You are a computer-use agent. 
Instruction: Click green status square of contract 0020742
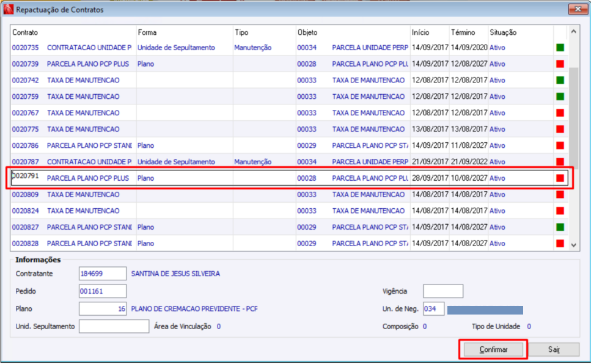tap(560, 80)
